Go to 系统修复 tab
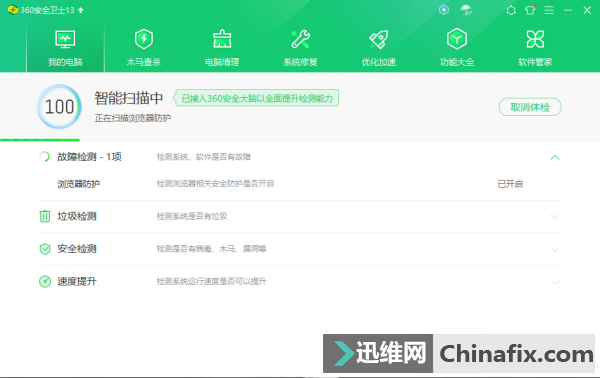 click(300, 47)
